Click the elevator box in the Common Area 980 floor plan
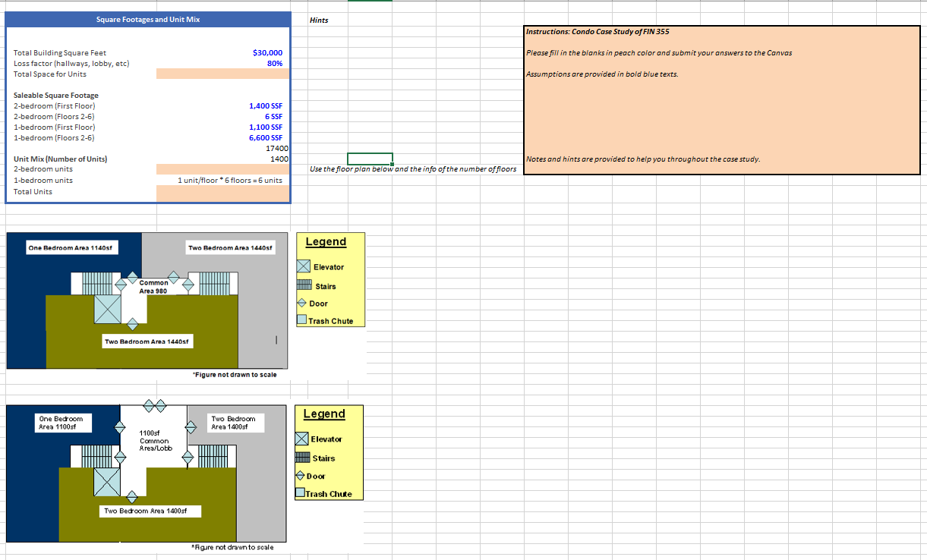The width and height of the screenshot is (927, 560). coord(108,310)
